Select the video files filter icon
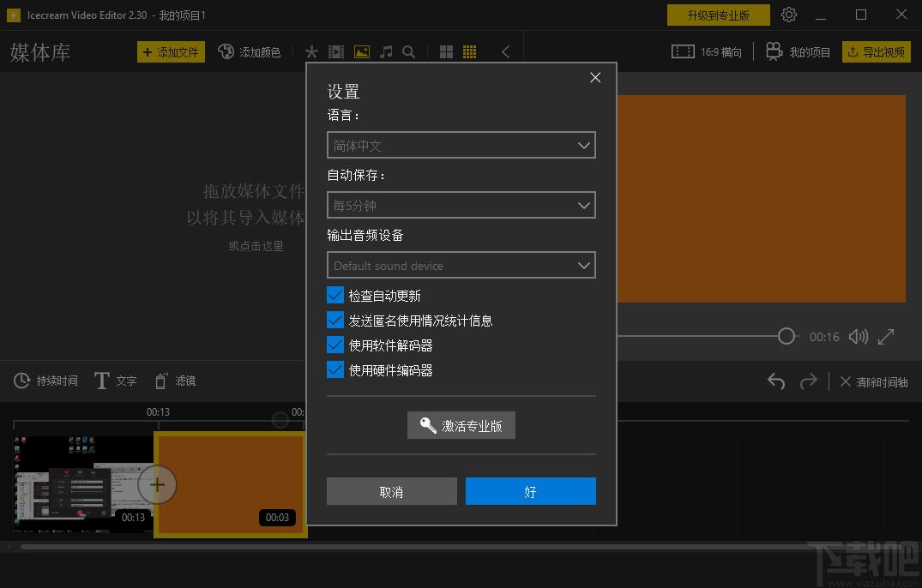The image size is (922, 588). click(x=336, y=52)
